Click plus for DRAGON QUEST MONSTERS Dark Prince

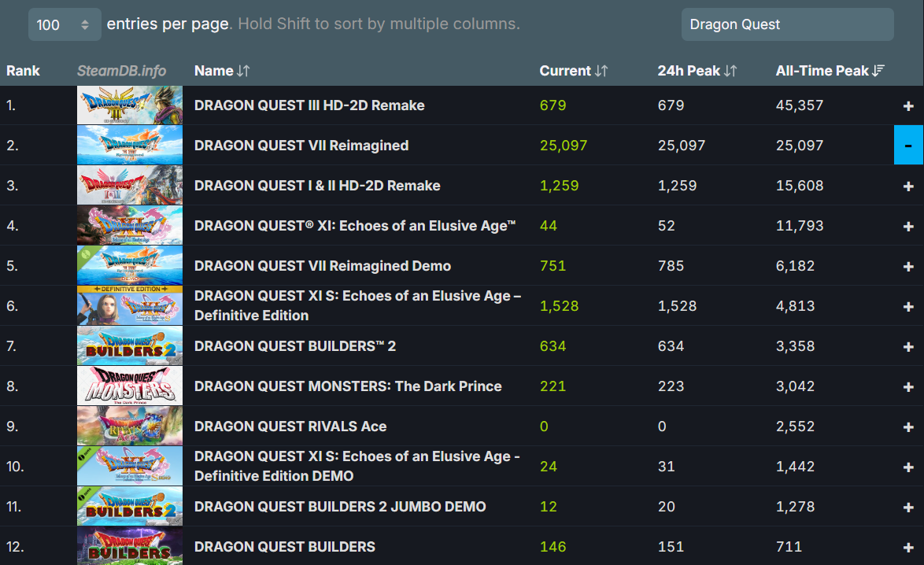908,386
